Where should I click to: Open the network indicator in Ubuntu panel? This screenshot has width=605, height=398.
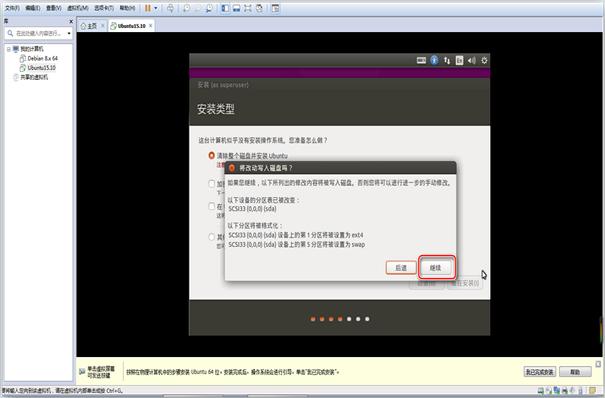(447, 60)
